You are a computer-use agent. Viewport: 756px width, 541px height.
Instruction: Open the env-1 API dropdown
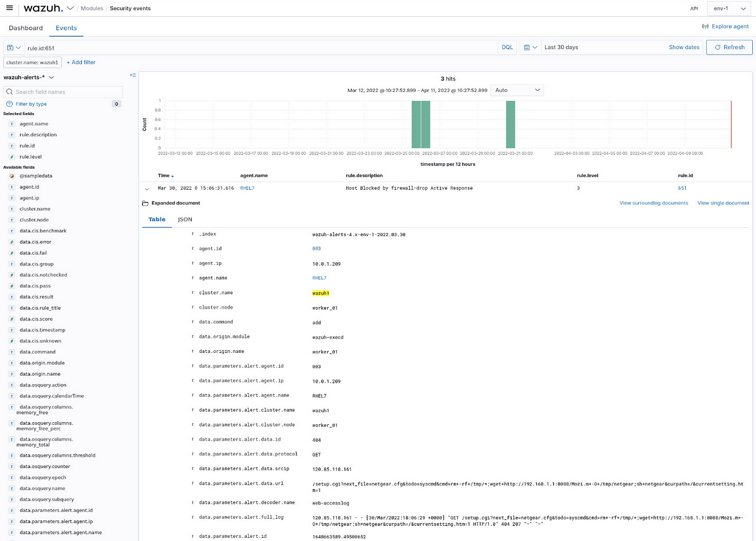[x=729, y=9]
